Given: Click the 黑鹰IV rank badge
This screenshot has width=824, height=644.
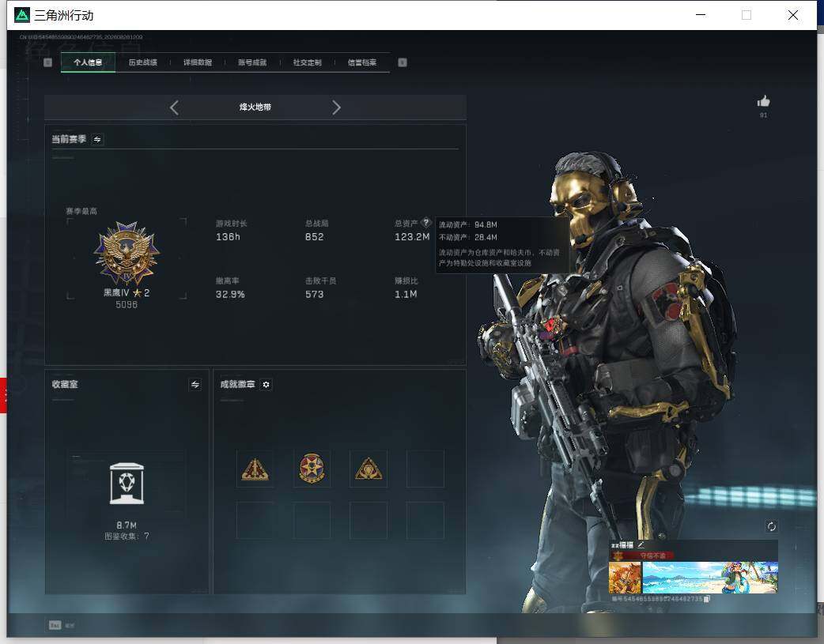Looking at the screenshot, I should pos(127,253).
